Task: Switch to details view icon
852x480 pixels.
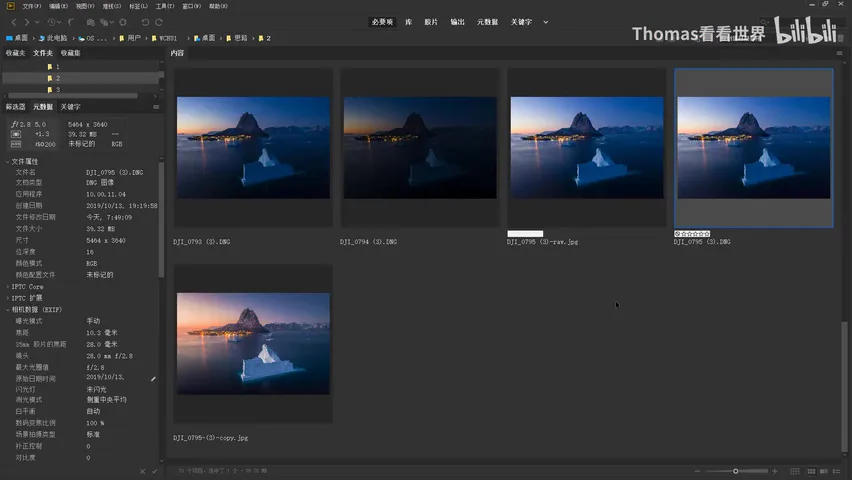Action: (824, 471)
